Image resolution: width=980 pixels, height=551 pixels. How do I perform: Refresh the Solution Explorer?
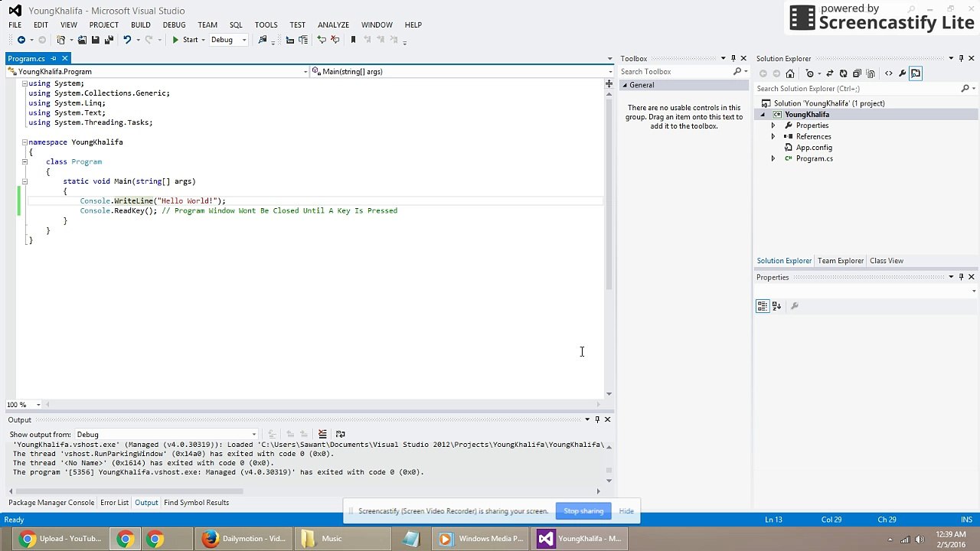coord(843,73)
